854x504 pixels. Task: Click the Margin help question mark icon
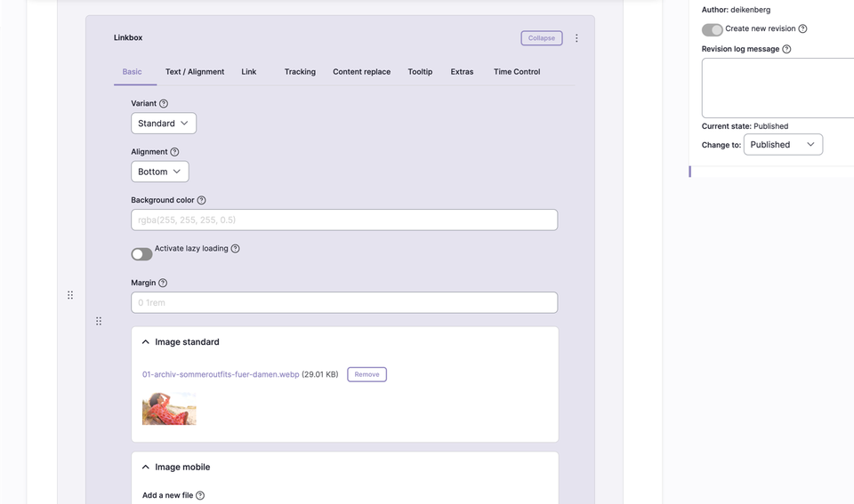coord(163,284)
